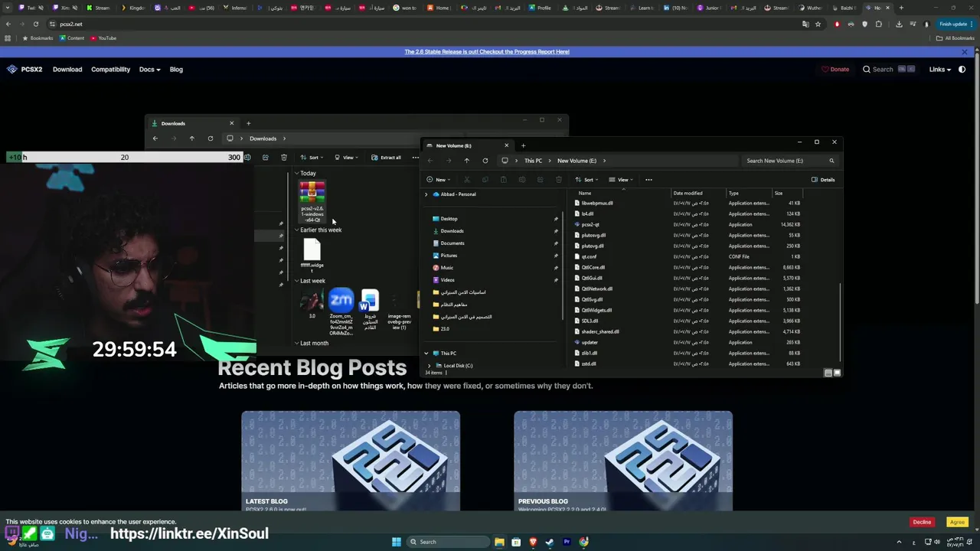The height and width of the screenshot is (551, 980).
Task: Collapse the Last week group in Downloads
Action: [297, 281]
